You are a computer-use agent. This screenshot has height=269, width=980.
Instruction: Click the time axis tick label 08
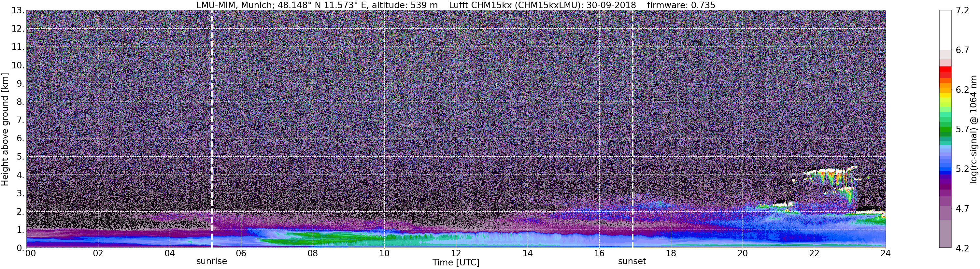313,253
